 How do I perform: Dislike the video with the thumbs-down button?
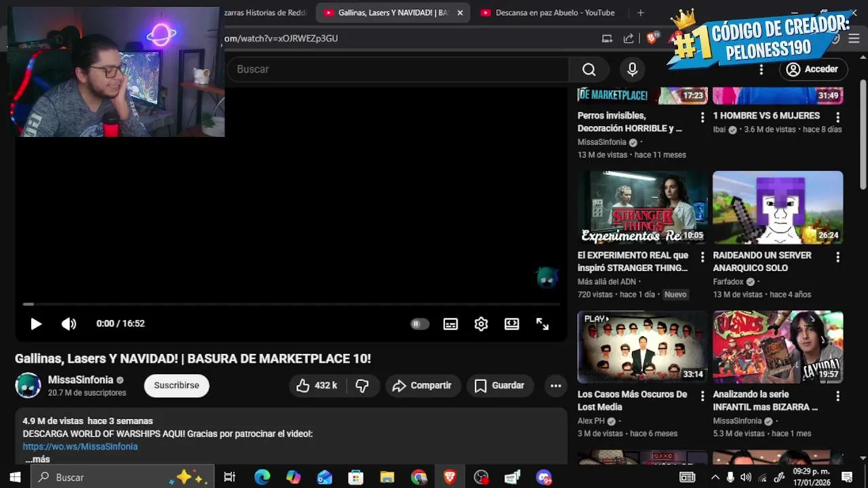pos(362,386)
